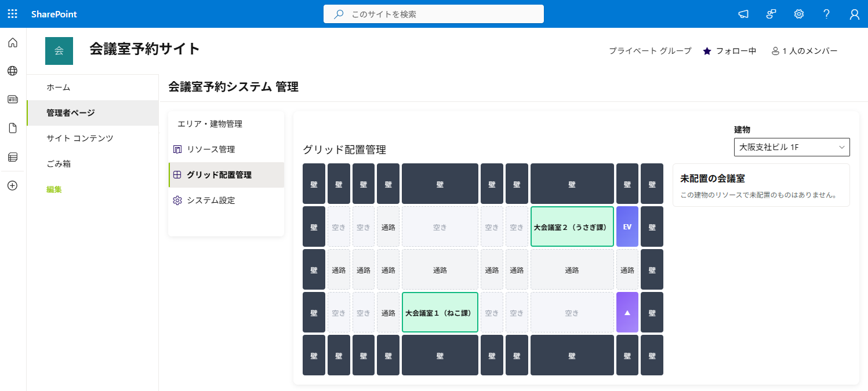The height and width of the screenshot is (391, 868).
Task: Select 管理者ページ in site navigation
Action: pyautogui.click(x=92, y=113)
